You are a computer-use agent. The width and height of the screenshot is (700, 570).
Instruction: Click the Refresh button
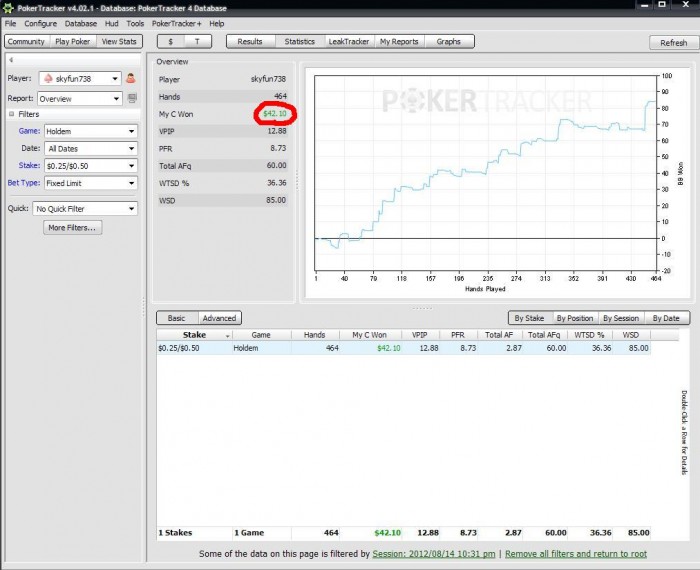(674, 43)
